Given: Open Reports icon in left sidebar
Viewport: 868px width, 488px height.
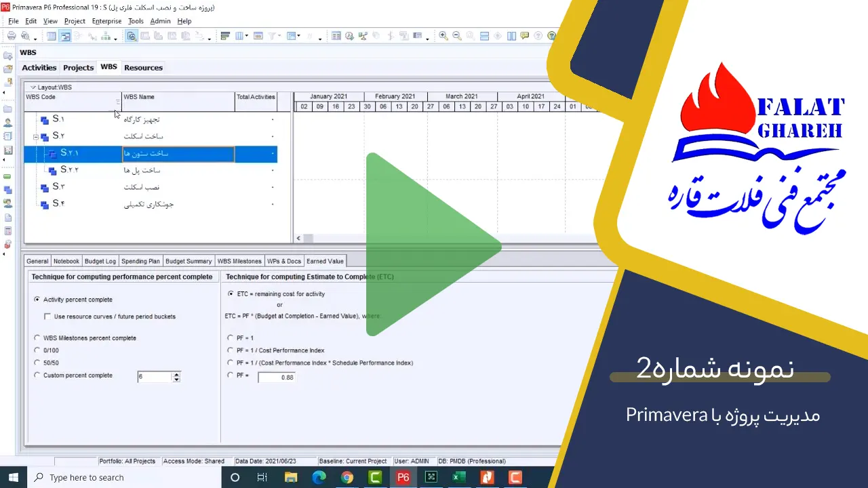Looking at the screenshot, I should coord(8,136).
